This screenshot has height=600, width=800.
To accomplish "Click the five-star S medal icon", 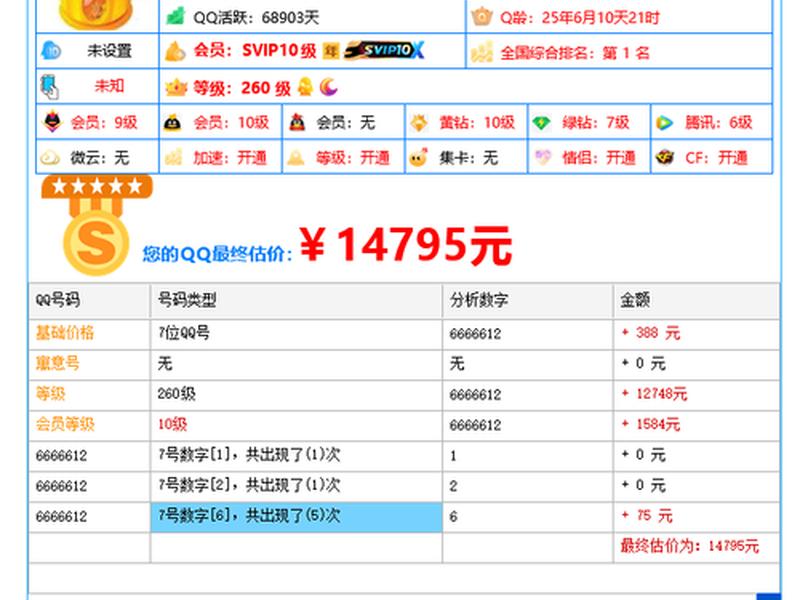I will [96, 225].
